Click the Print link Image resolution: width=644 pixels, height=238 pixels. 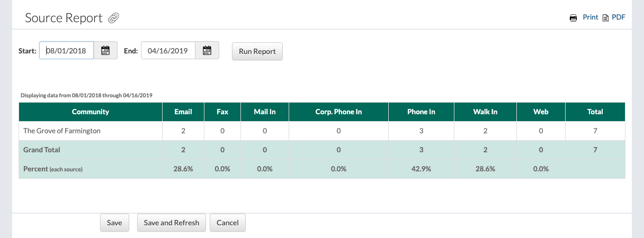pyautogui.click(x=591, y=17)
